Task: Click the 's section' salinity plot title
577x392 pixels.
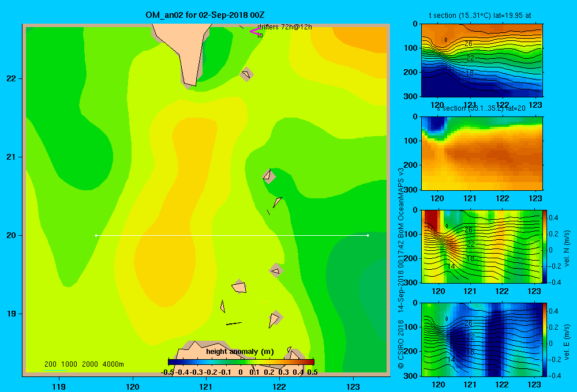Action: (481, 108)
